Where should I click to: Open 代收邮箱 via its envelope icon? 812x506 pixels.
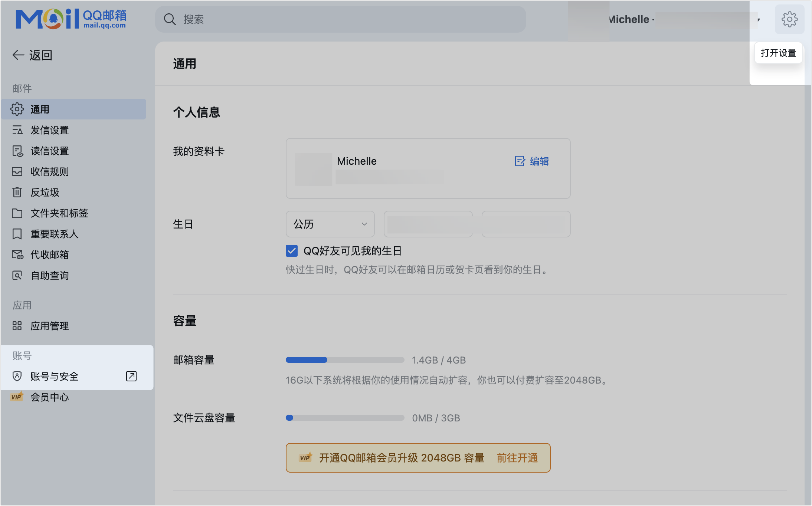[x=17, y=255]
